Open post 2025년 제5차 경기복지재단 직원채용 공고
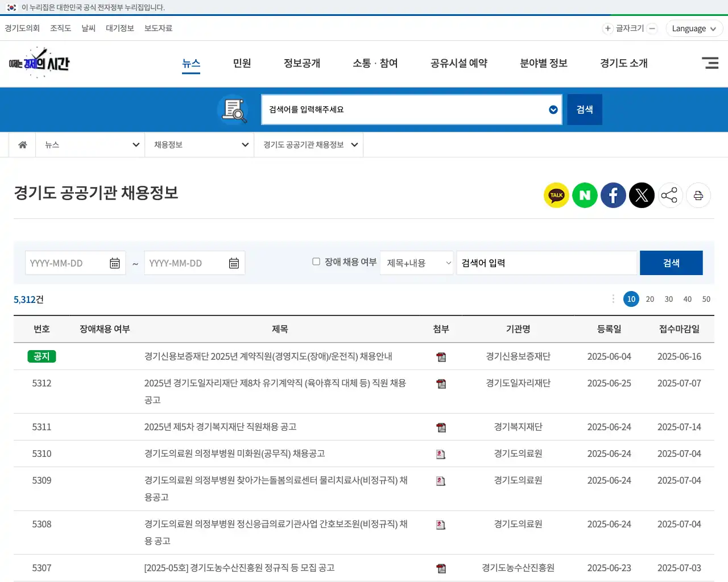Image resolution: width=728 pixels, height=582 pixels. pos(221,427)
